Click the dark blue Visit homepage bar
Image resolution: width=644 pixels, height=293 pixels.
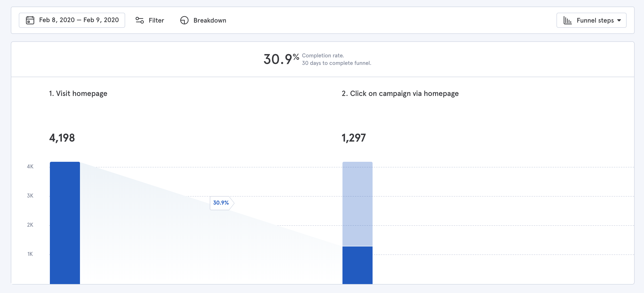coord(65,222)
